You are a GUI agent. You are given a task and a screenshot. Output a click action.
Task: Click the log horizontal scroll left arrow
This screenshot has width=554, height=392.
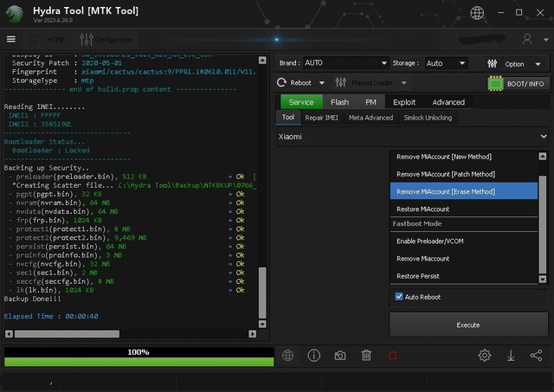click(x=9, y=334)
